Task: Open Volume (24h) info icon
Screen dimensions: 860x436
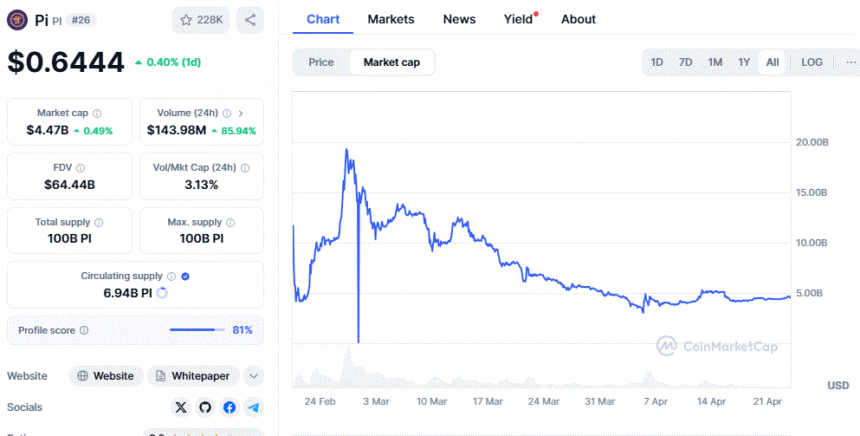Action: pos(227,114)
